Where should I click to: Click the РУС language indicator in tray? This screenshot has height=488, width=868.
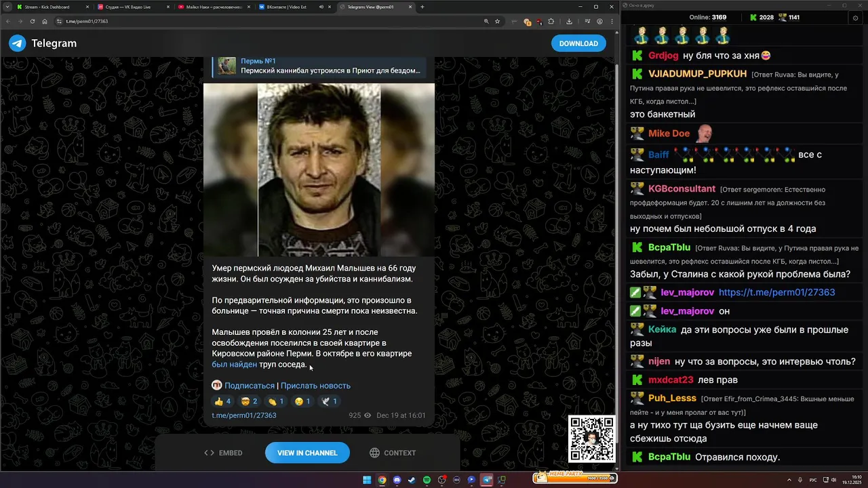coord(813,480)
